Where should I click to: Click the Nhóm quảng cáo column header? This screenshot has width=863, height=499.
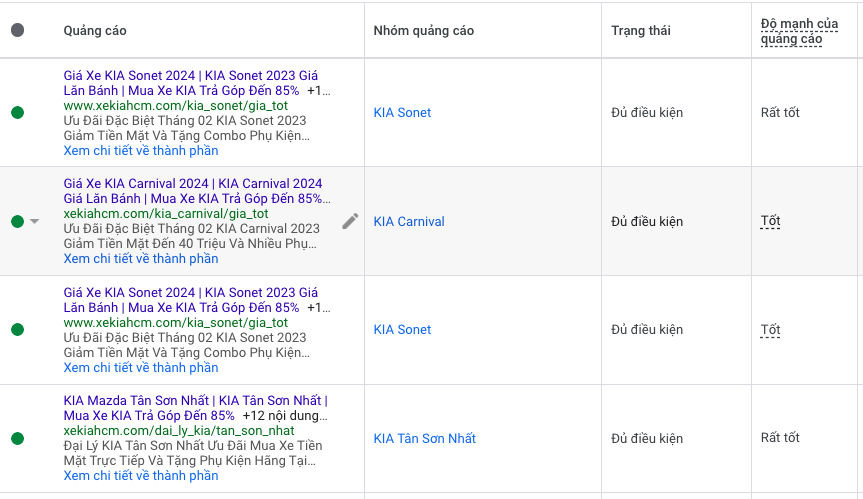coord(423,30)
